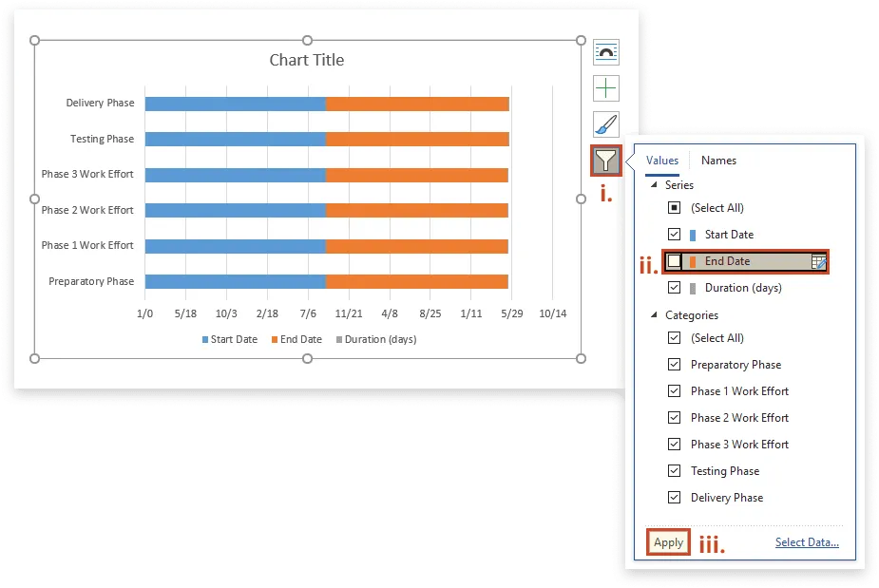Uncheck the Start Date series checkbox

675,235
